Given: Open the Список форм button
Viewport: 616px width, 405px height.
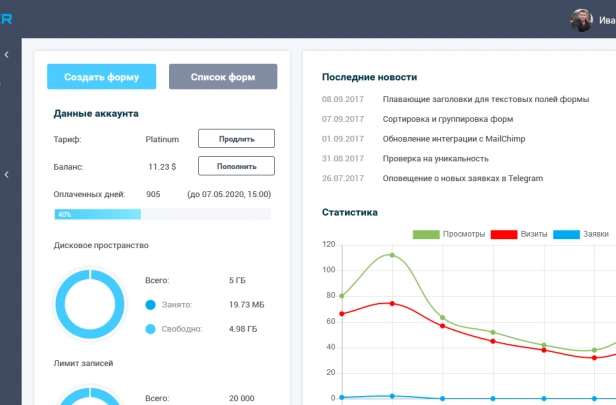Looking at the screenshot, I should [x=223, y=77].
